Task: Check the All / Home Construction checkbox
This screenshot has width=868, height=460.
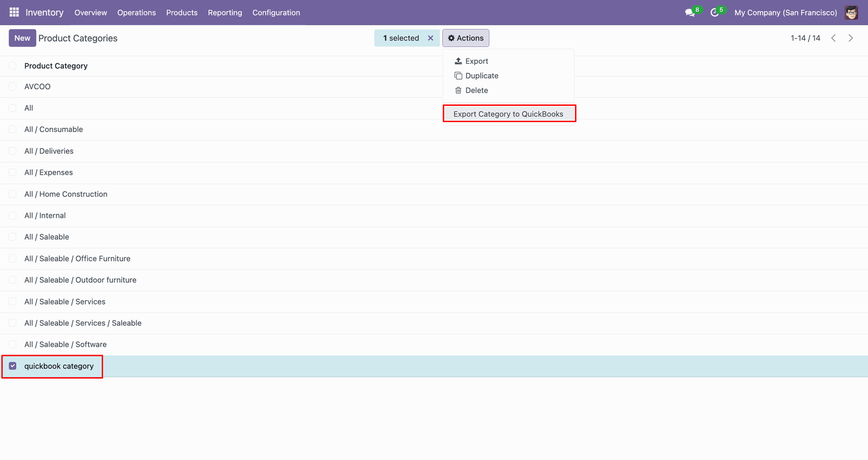Action: point(13,194)
